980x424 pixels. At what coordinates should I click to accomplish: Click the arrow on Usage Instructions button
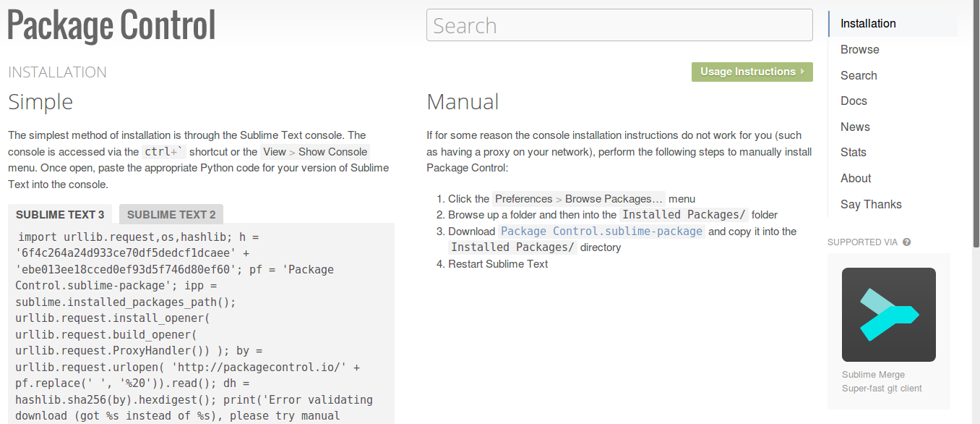[802, 72]
